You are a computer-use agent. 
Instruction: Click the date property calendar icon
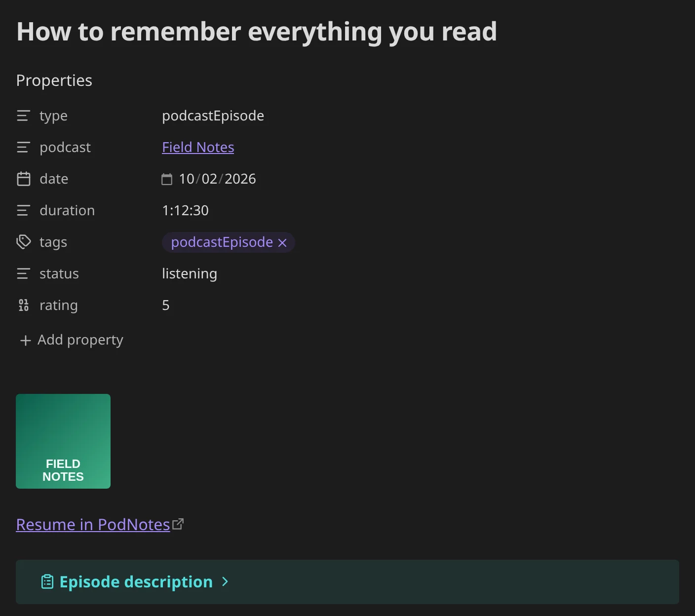click(23, 179)
